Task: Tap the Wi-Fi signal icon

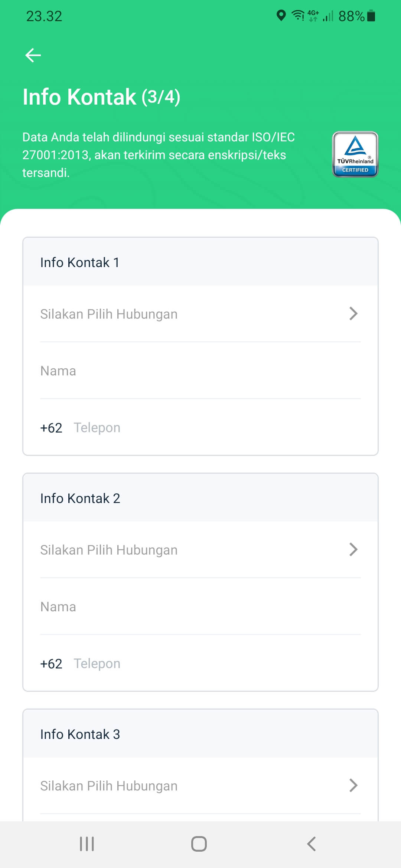Action: click(x=298, y=16)
